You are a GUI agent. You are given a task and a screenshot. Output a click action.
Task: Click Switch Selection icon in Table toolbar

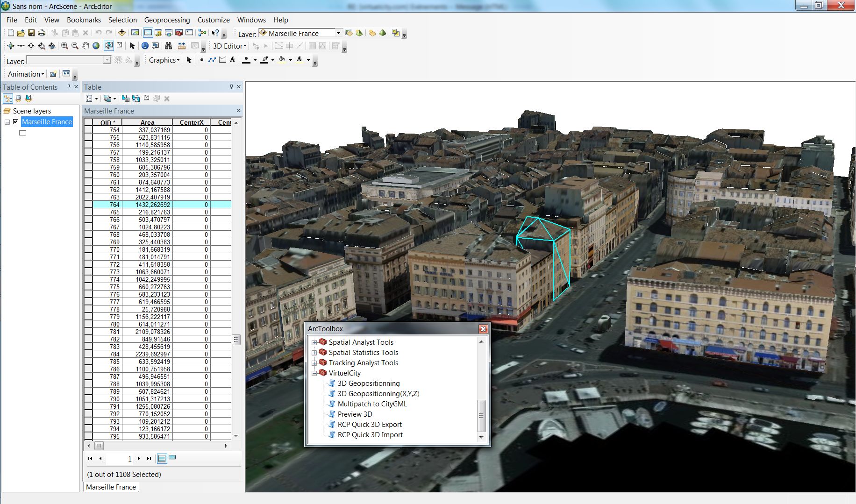point(136,99)
